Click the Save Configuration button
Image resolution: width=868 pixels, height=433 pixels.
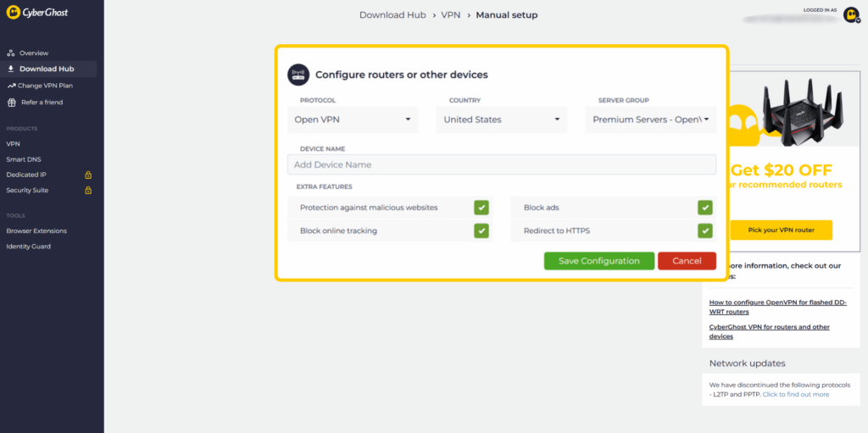pyautogui.click(x=598, y=261)
